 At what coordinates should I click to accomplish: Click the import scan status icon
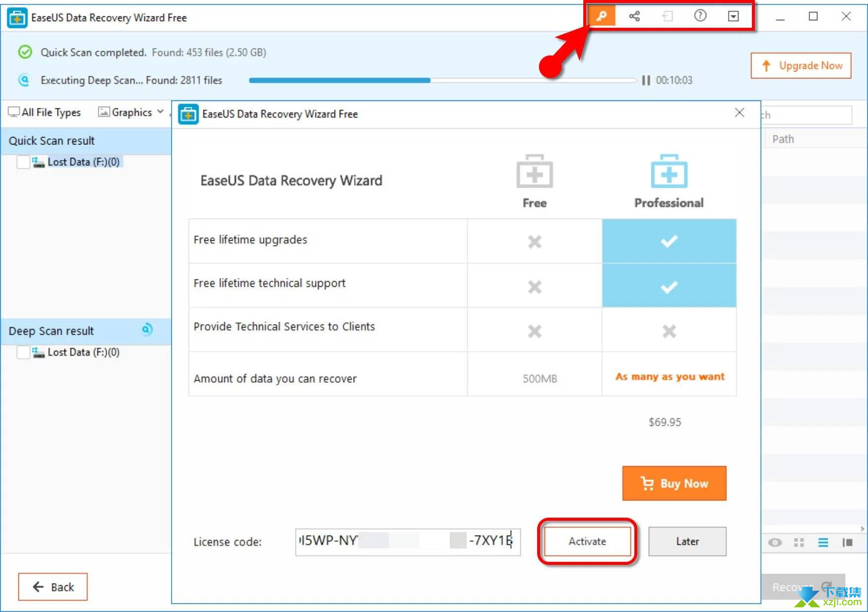pyautogui.click(x=668, y=16)
